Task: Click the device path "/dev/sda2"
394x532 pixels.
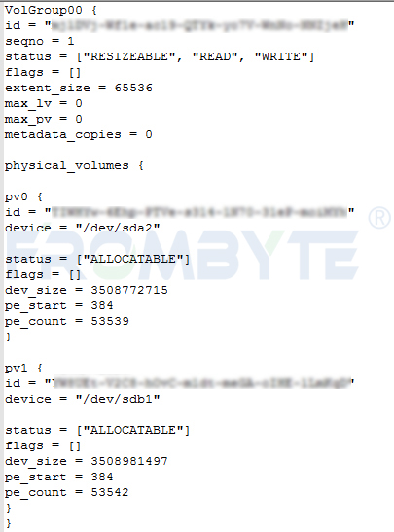Action: [118, 228]
